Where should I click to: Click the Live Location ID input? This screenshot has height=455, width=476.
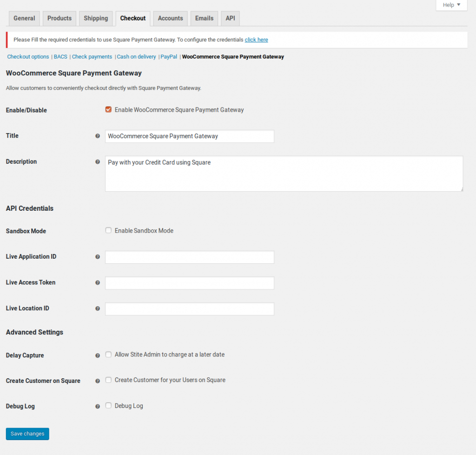(x=190, y=309)
